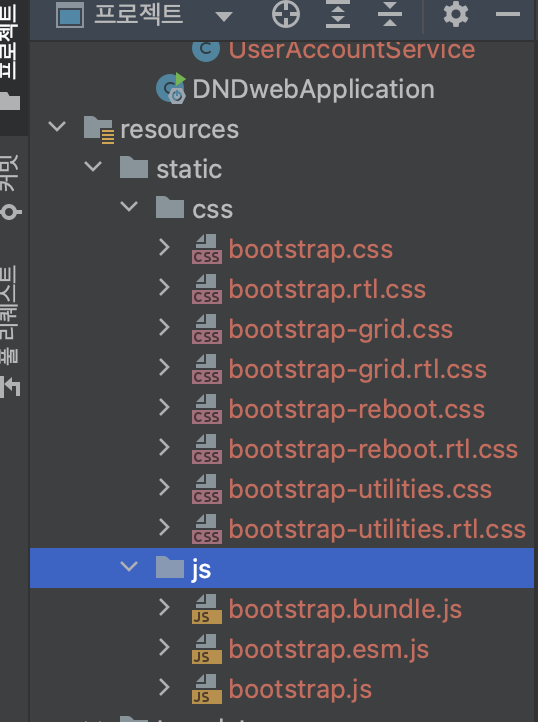Click the bootstrap.esm.js file icon
This screenshot has height=722, width=538.
click(207, 650)
